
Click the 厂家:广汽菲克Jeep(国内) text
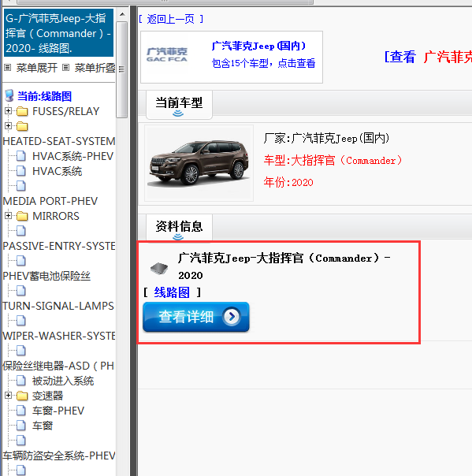(326, 139)
